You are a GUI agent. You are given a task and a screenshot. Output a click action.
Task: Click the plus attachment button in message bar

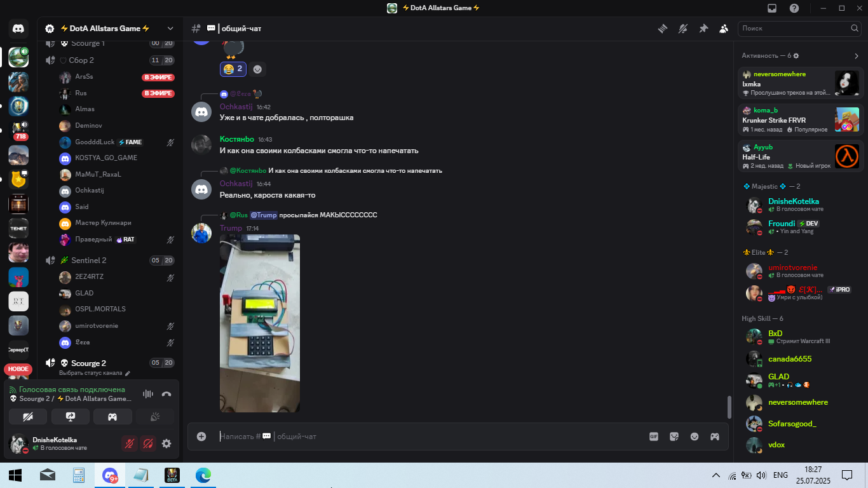(x=201, y=437)
